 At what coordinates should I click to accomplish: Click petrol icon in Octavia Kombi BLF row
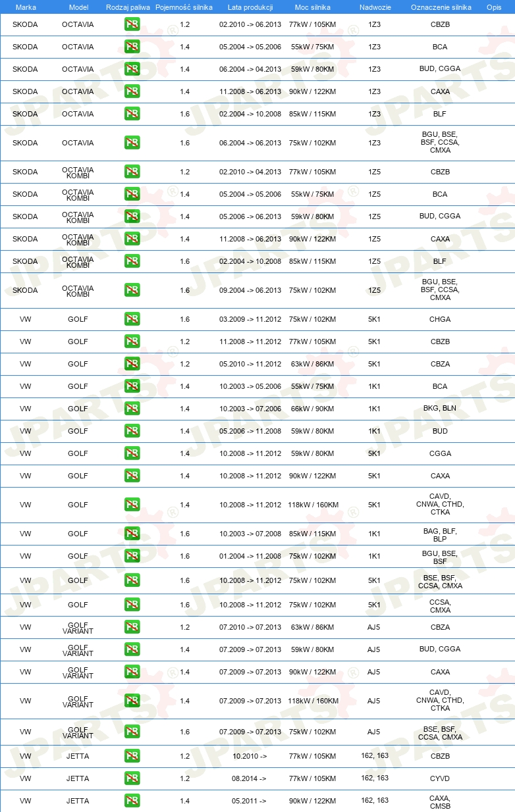(132, 261)
